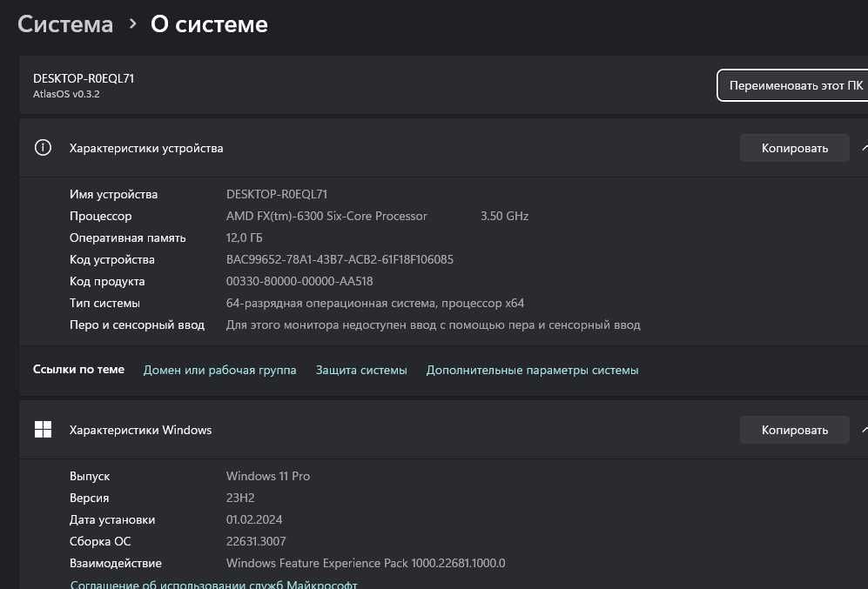
Task: Copy device specs with Копировать button
Action: click(x=794, y=148)
